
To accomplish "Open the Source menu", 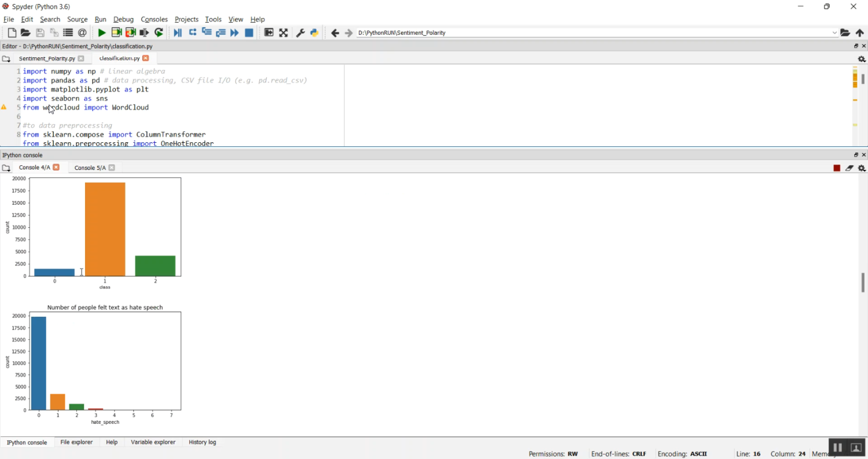I will (x=78, y=19).
